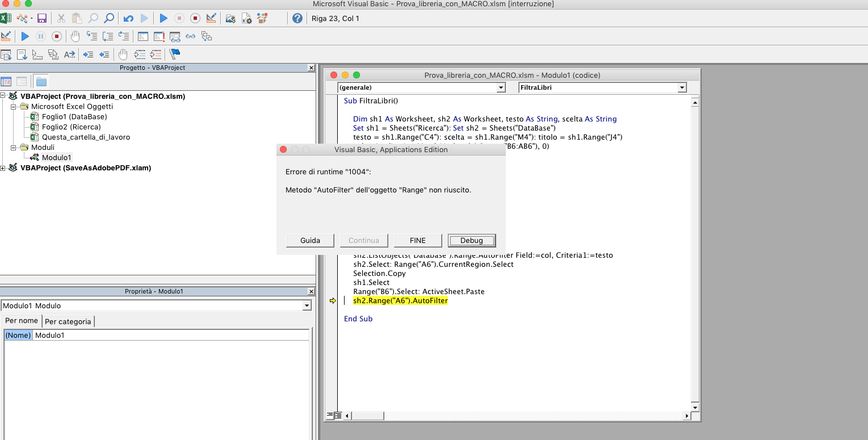This screenshot has height=440, width=868.
Task: Click the highlighted line sh2.Range("A6").AutoFilter
Action: [x=400, y=300]
